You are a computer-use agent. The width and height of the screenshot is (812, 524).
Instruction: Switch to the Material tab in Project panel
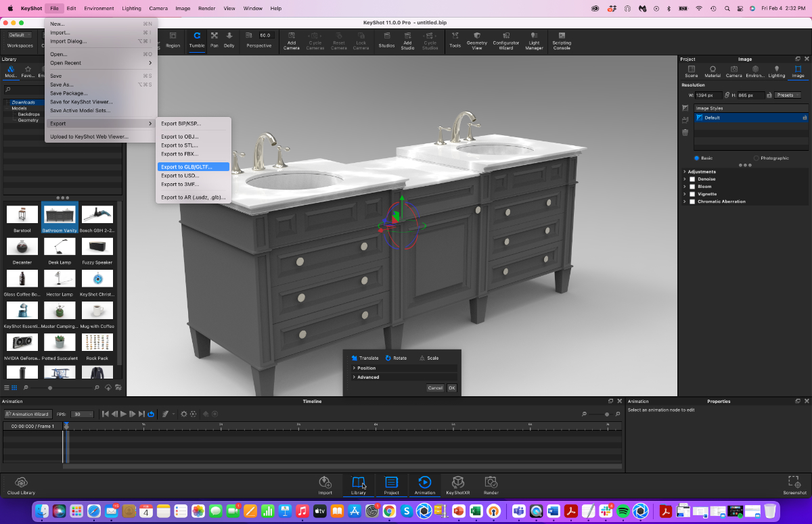tap(713, 70)
